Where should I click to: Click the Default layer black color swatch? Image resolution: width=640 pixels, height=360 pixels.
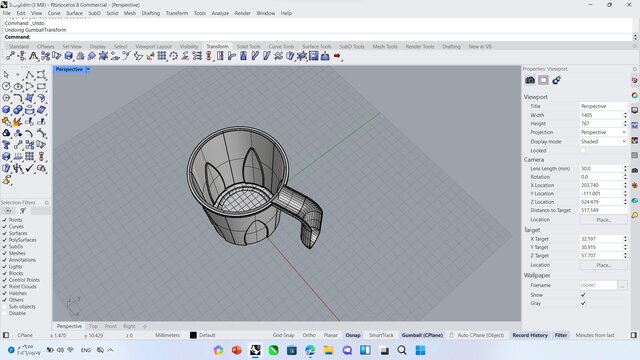pos(193,335)
